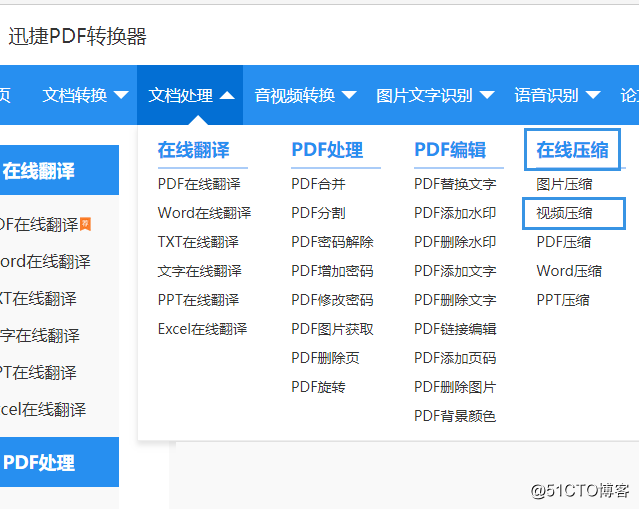This screenshot has width=639, height=509.
Task: Choose PDF添加水印
Action: [x=455, y=213]
